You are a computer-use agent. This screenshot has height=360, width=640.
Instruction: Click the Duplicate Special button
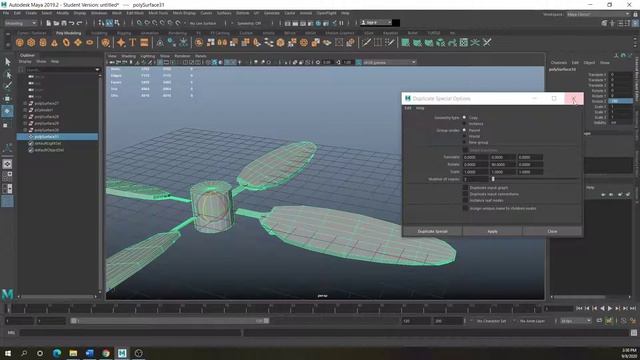432,231
